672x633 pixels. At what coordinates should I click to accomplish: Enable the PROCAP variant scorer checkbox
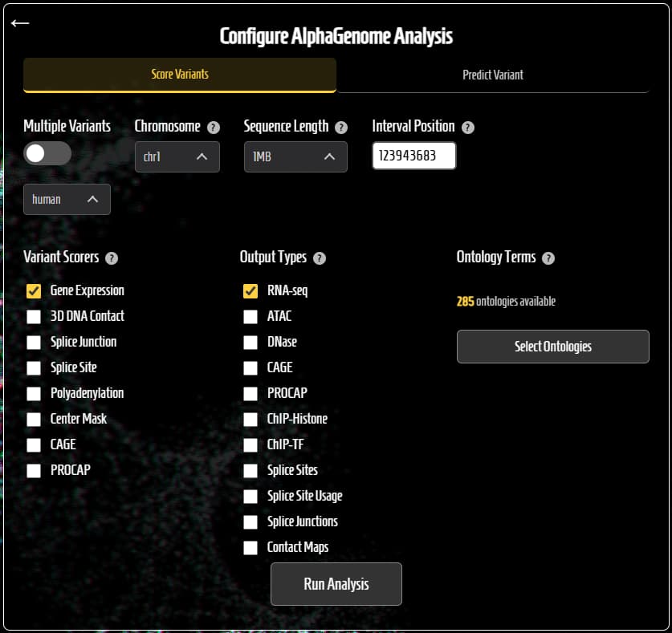(x=34, y=471)
